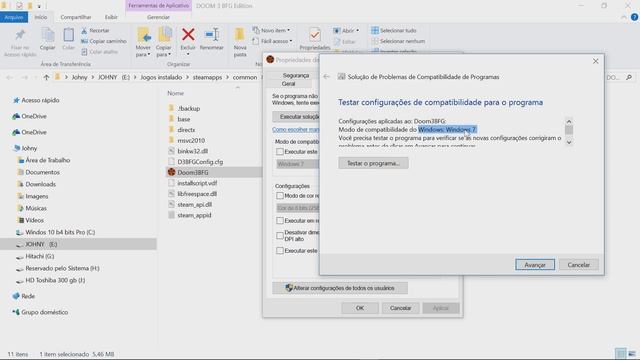
Task: Switch to the Gerenciar ribbon tab
Action: click(x=158, y=17)
